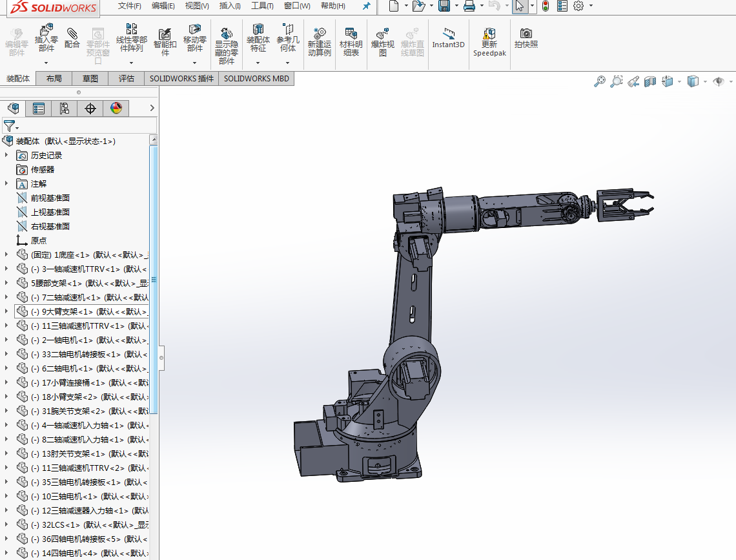Image resolution: width=736 pixels, height=560 pixels.
Task: Open the DisplayManager color ball tab
Action: click(x=116, y=109)
